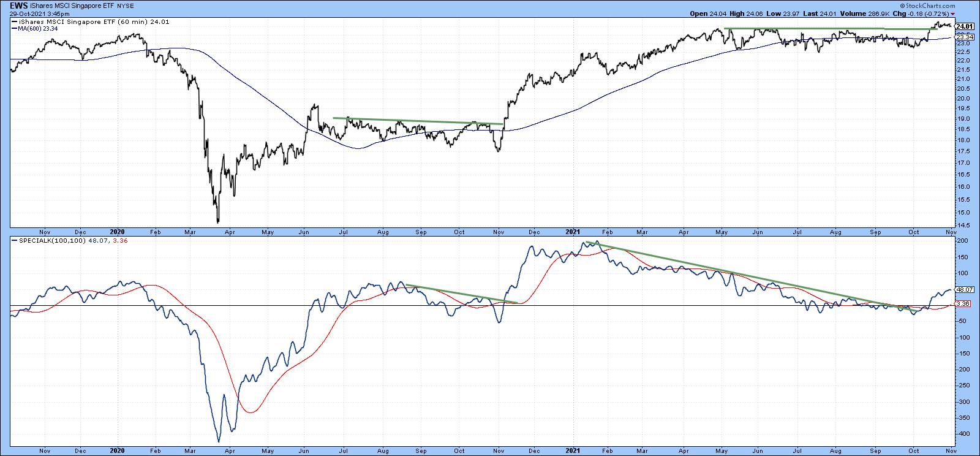Click the 2020 year label on the price axis
The width and height of the screenshot is (980, 456).
[x=117, y=232]
